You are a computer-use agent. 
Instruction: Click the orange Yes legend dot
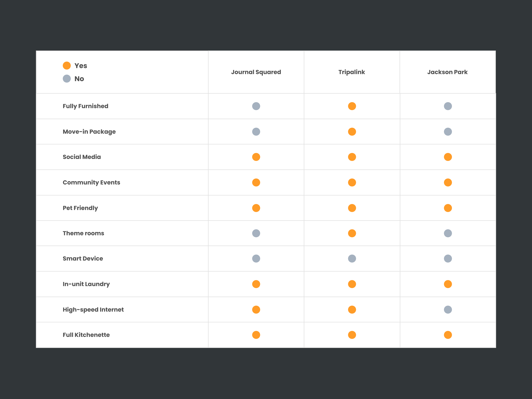click(x=67, y=66)
